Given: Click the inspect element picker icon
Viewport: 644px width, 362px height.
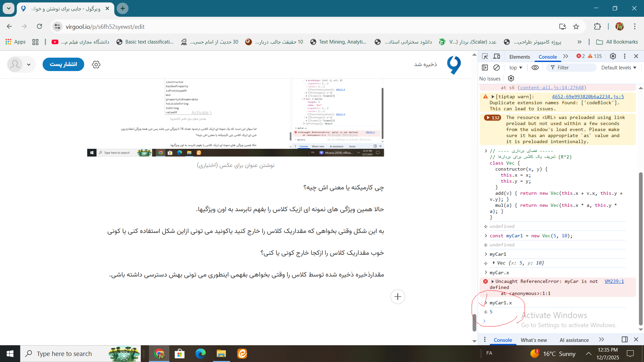Looking at the screenshot, I should click(x=485, y=56).
